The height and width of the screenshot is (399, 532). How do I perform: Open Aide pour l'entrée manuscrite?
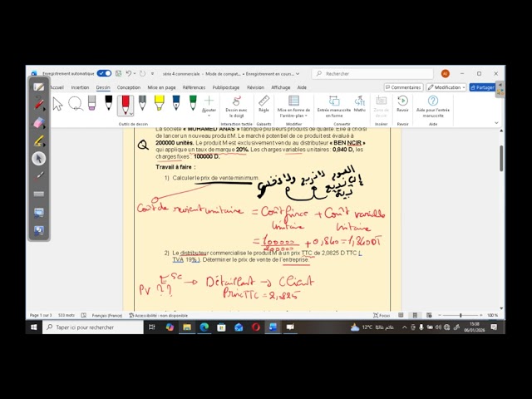pyautogui.click(x=433, y=106)
